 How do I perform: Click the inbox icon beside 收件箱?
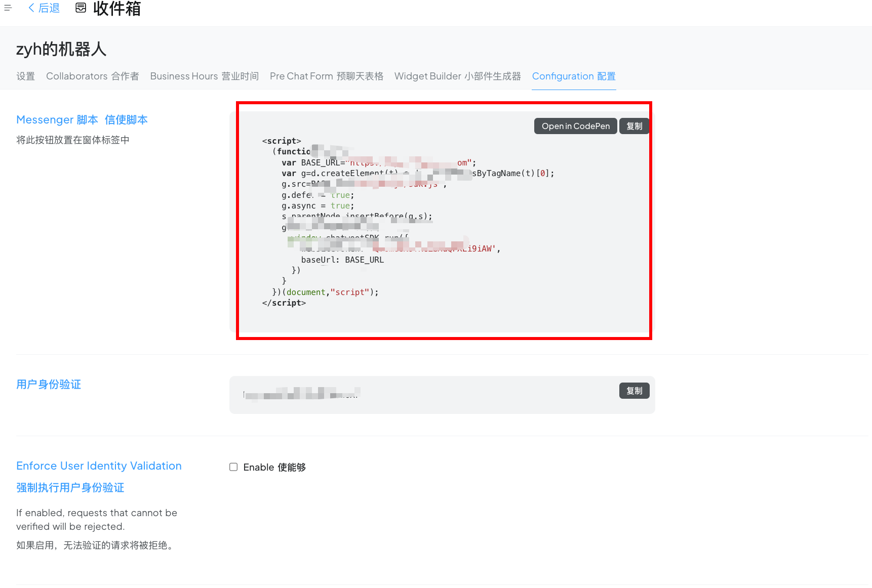81,8
